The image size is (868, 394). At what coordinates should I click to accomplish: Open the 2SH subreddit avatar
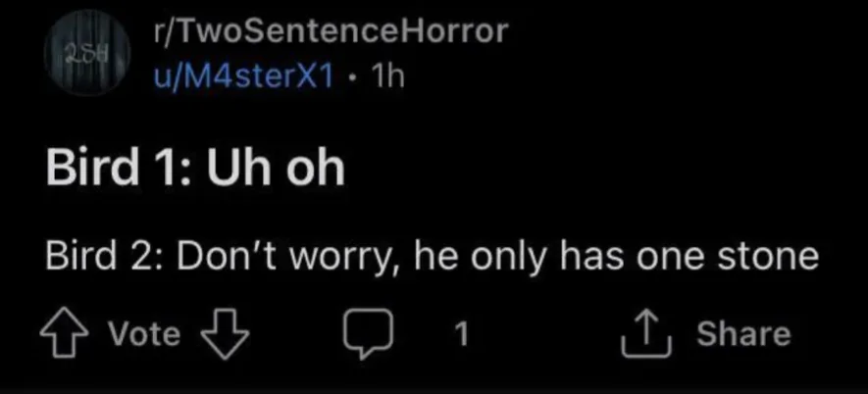pyautogui.click(x=87, y=53)
